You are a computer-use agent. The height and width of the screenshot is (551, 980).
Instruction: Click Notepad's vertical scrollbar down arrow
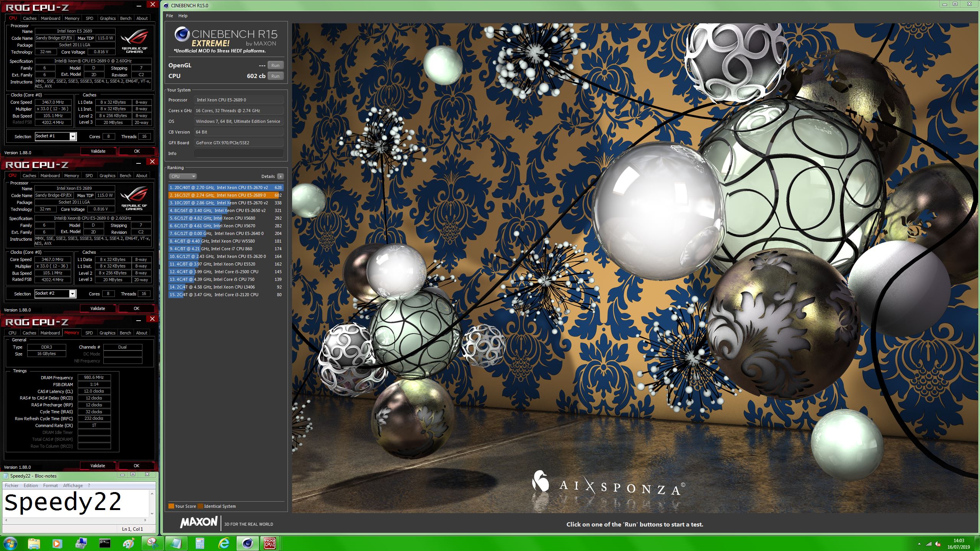click(x=152, y=514)
